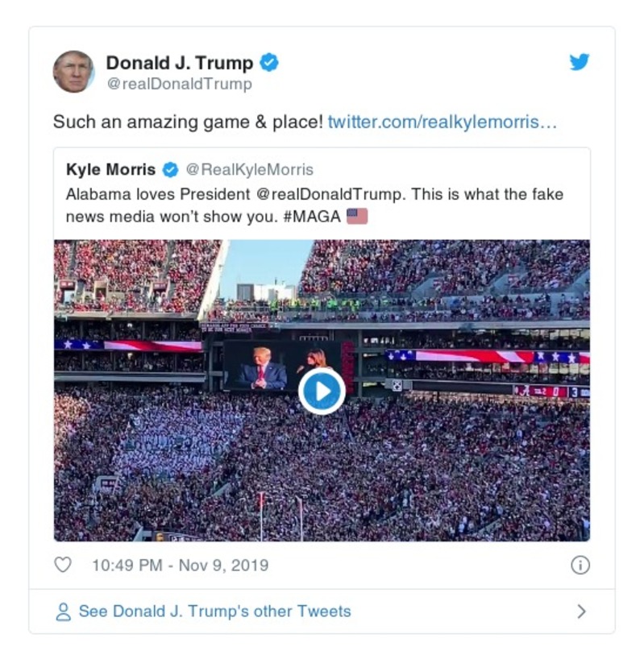Click the verified badge beside Donald J. Trump
This screenshot has width=644, height=659.
[x=271, y=63]
